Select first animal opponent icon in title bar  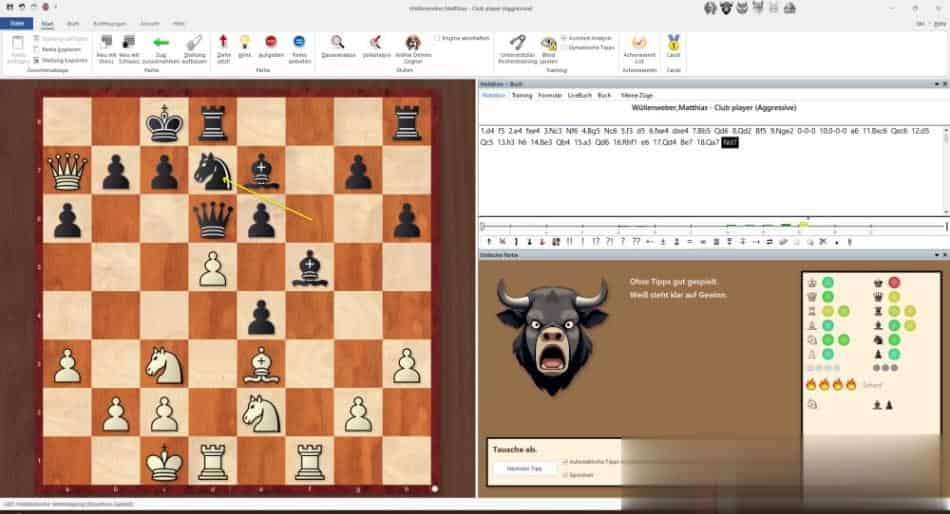tap(710, 8)
